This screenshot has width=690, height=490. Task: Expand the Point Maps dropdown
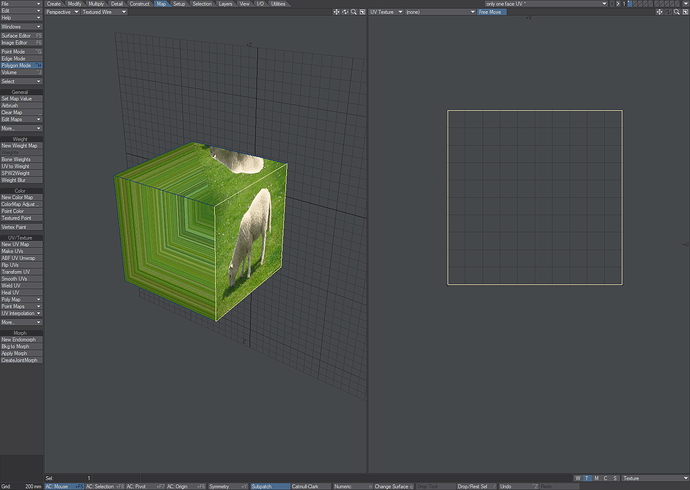point(21,306)
